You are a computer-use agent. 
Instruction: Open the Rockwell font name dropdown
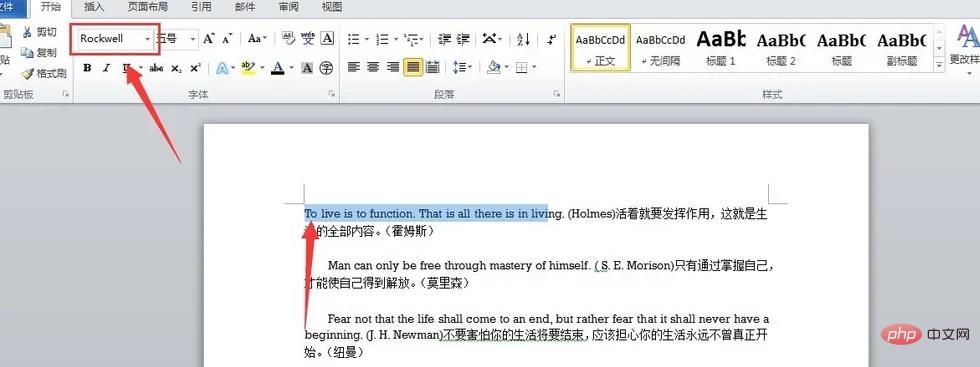pyautogui.click(x=148, y=39)
